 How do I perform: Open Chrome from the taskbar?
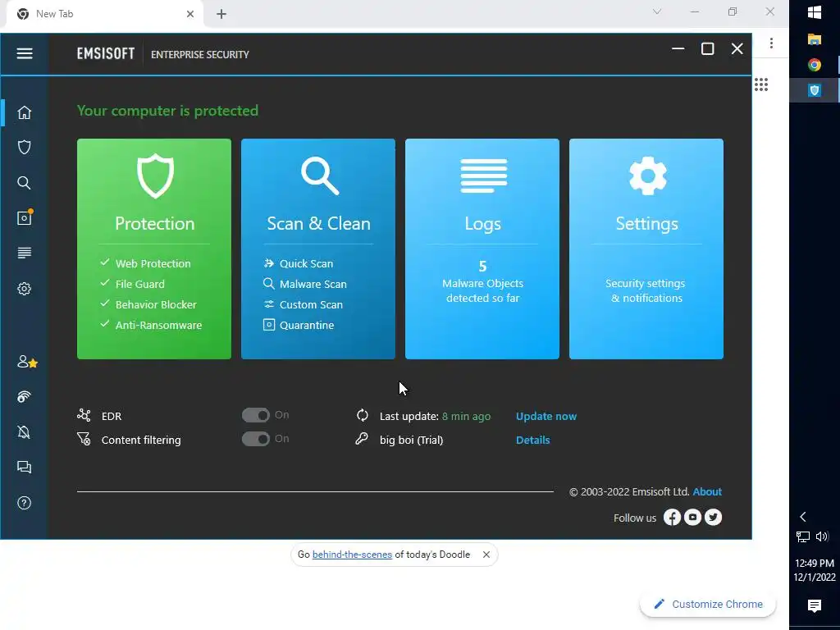coord(815,65)
